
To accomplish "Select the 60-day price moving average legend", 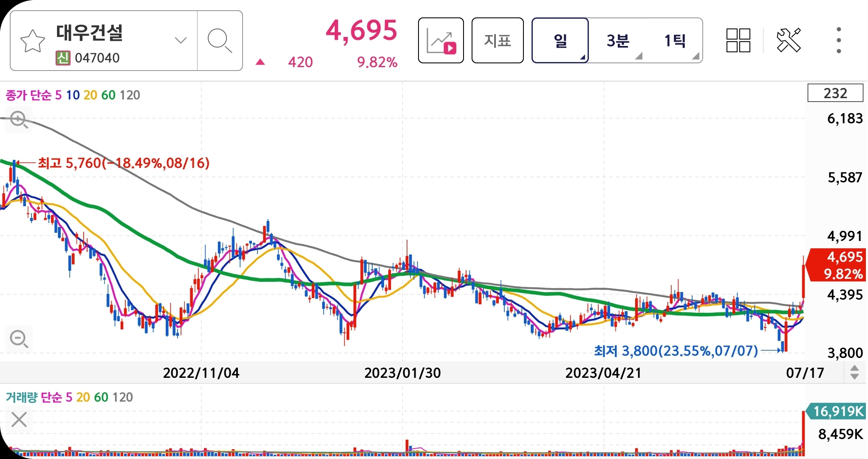I will point(108,95).
